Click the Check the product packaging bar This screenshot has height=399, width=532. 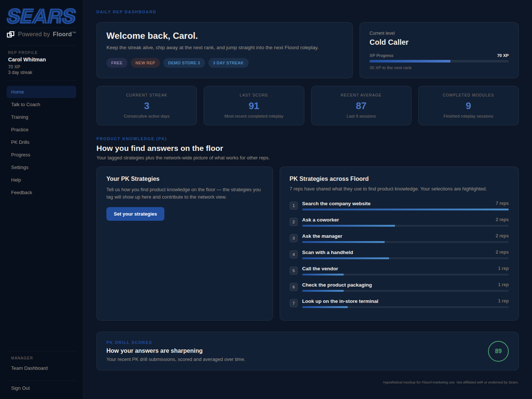pos(405,291)
